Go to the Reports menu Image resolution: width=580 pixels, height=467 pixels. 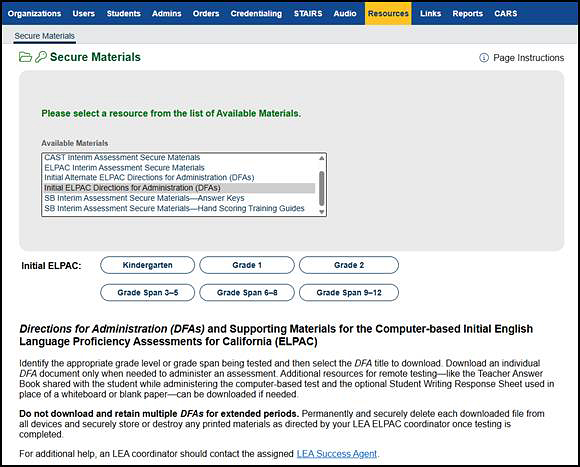click(x=468, y=14)
